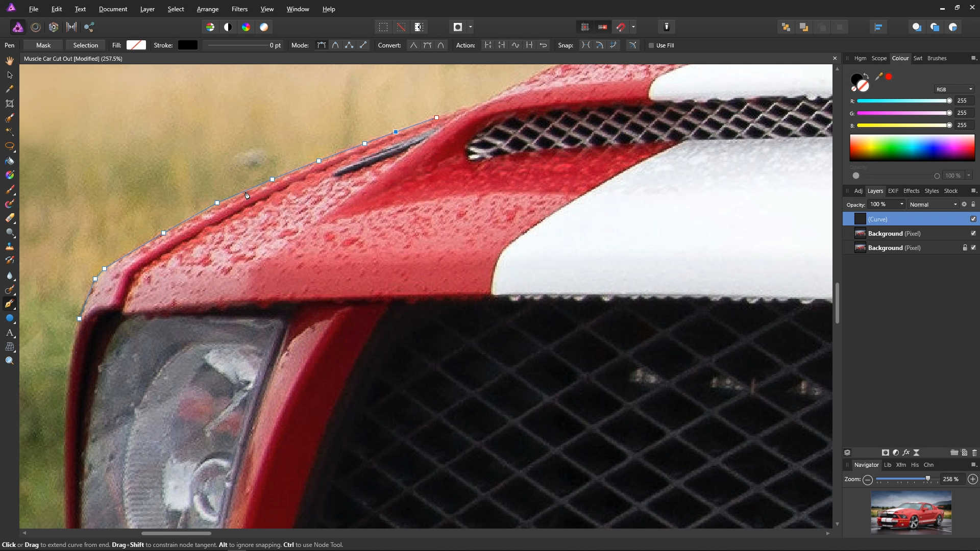Toggle the unlocked Background layer visibility
Screen dimensions: 980x551
(x=973, y=233)
